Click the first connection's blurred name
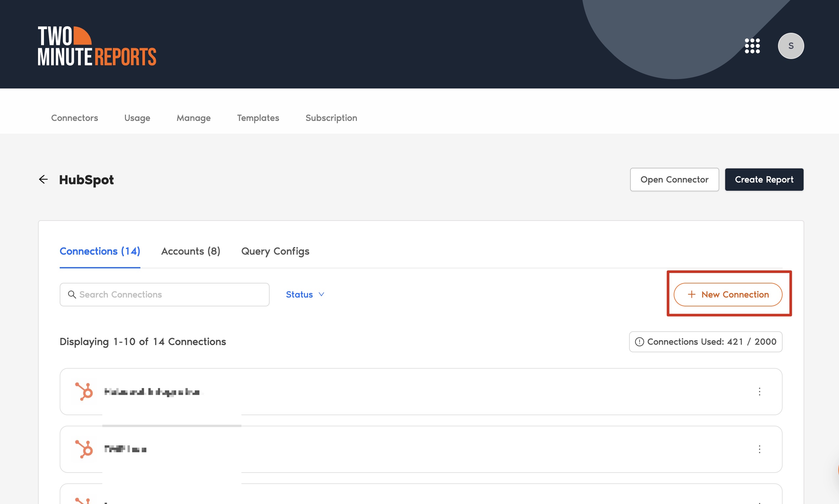839x504 pixels. [152, 392]
